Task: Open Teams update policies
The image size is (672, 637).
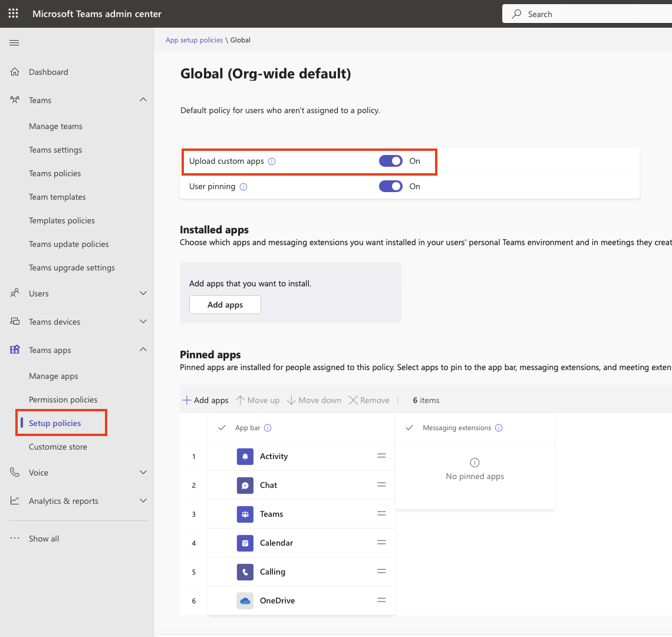Action: [x=68, y=244]
